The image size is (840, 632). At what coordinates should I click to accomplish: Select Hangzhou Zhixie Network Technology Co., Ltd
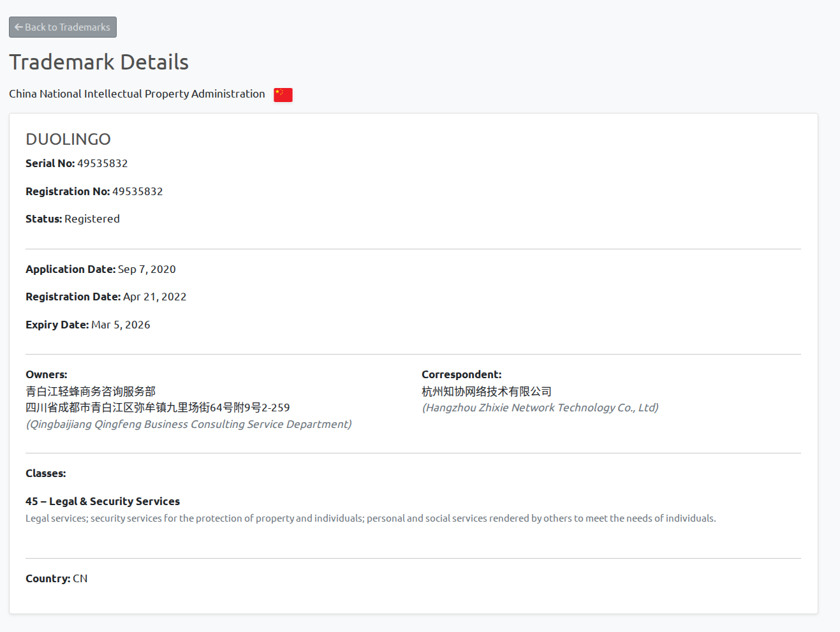coord(540,408)
